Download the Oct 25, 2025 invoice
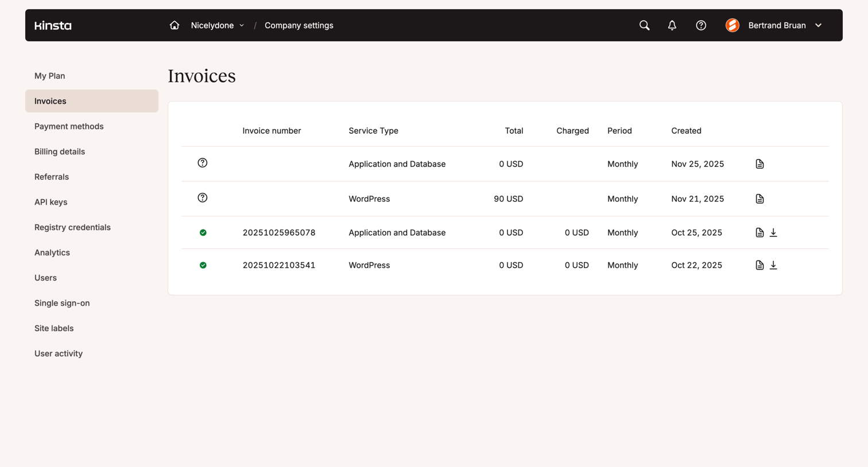Screen dimensions: 868x467 (773, 232)
